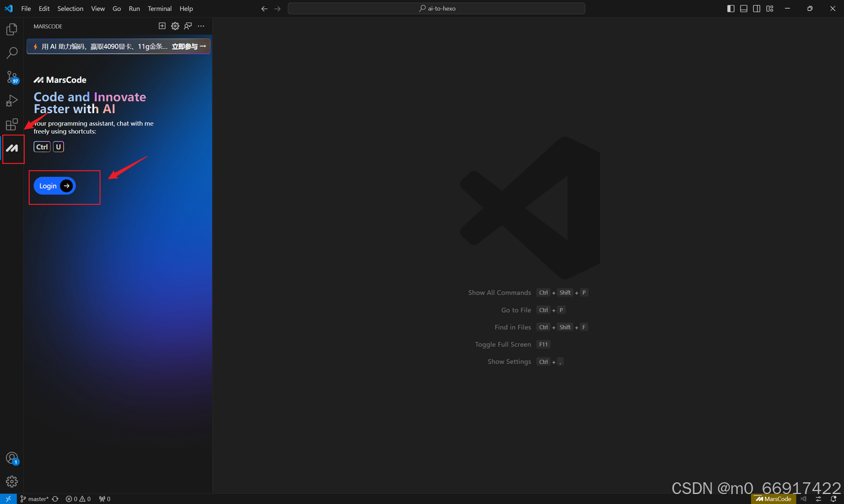The width and height of the screenshot is (844, 504).
Task: Open the Selection menu
Action: (x=70, y=8)
